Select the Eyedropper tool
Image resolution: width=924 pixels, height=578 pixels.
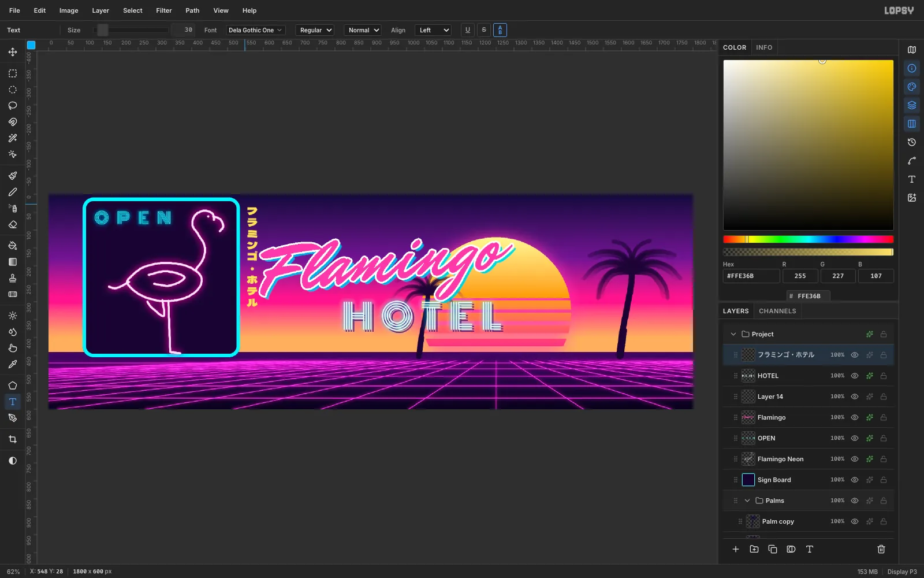point(13,364)
